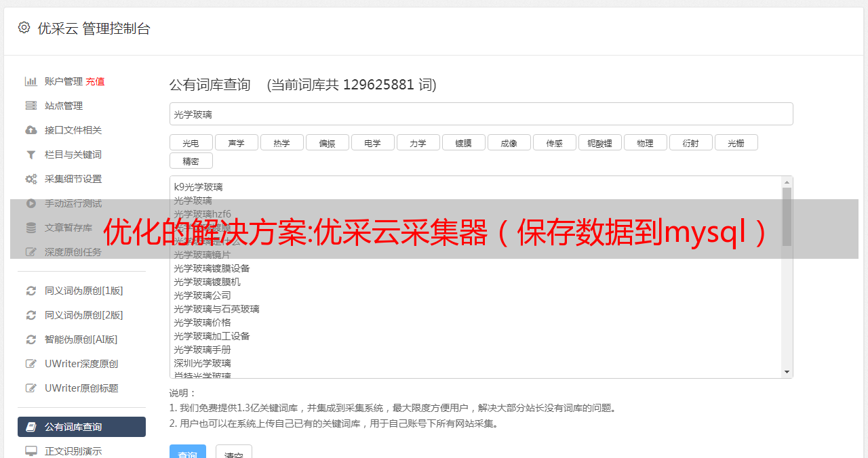Click the 光学玻璃手册 result row

coord(476,350)
